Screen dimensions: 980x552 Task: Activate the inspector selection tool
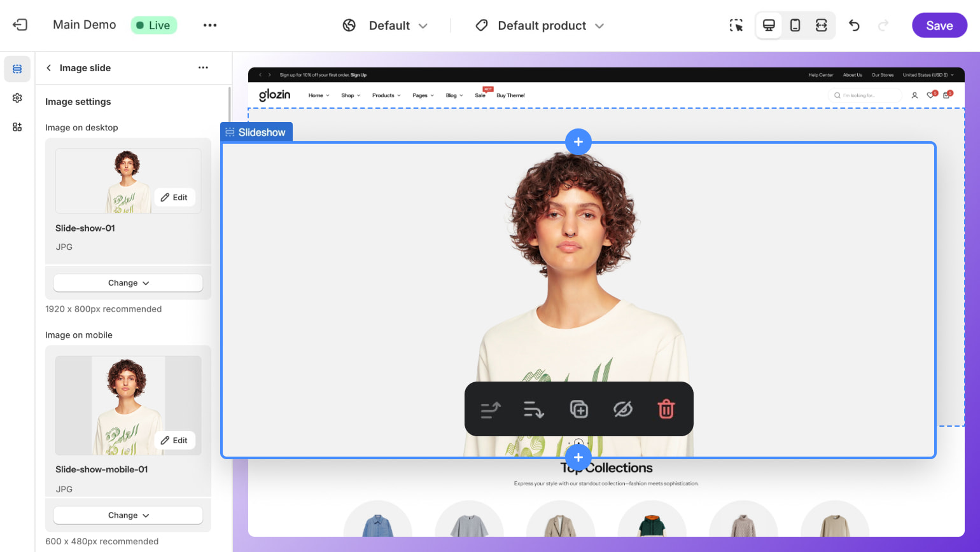pyautogui.click(x=736, y=25)
